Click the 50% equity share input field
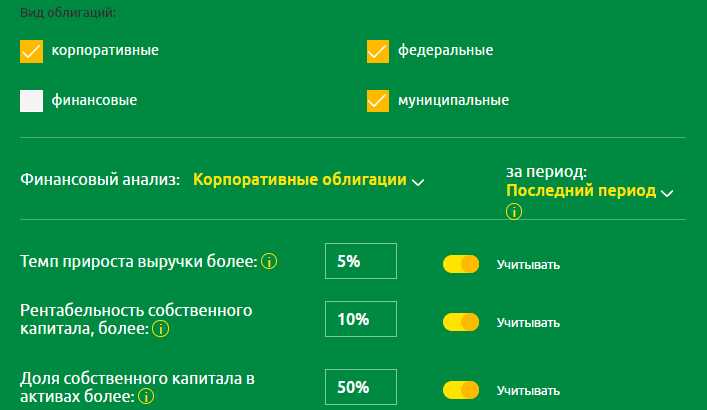The image size is (707, 410). (361, 387)
